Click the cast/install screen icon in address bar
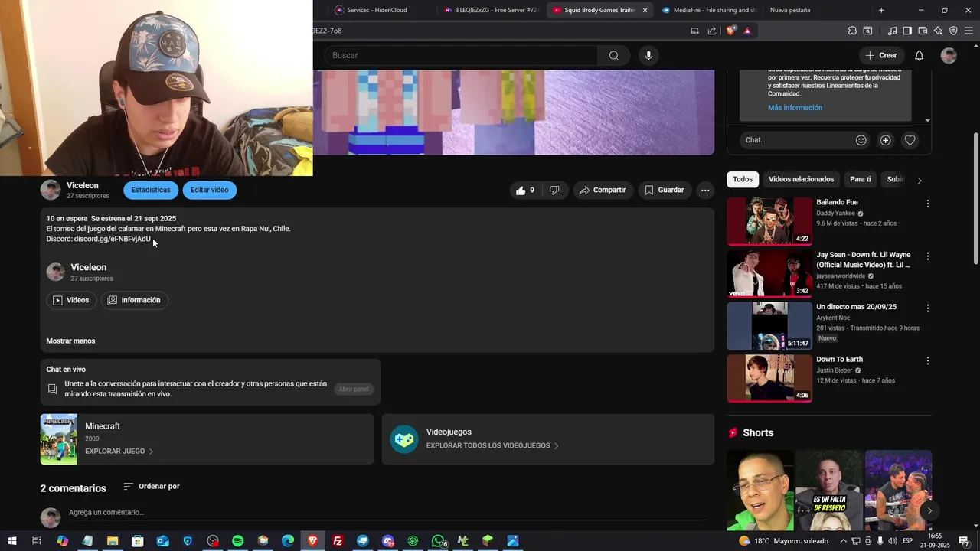The height and width of the screenshot is (551, 980). coord(694,31)
